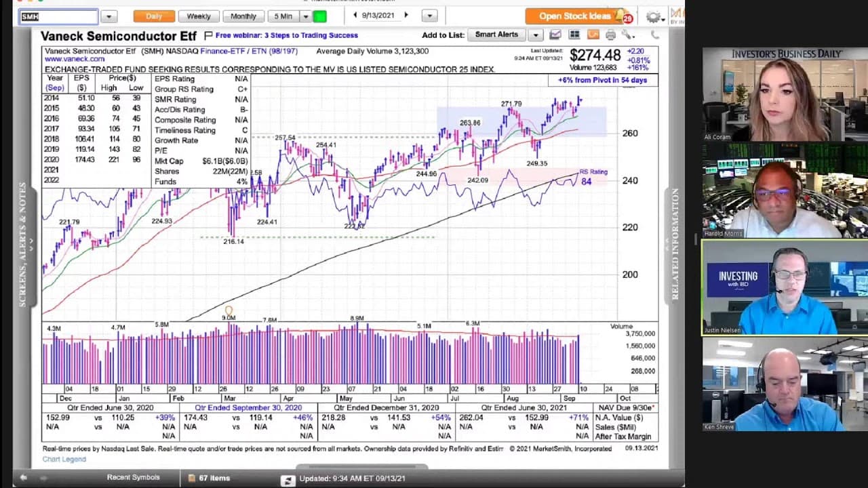Click the print chart icon
The width and height of the screenshot is (868, 488).
(611, 35)
